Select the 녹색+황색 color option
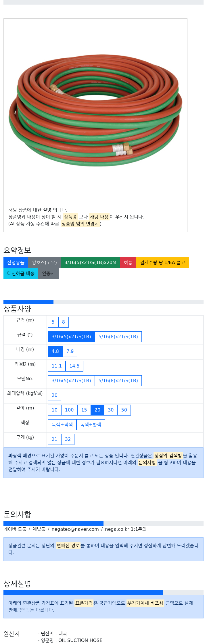The height and width of the screenshot is (644, 207). (91, 425)
